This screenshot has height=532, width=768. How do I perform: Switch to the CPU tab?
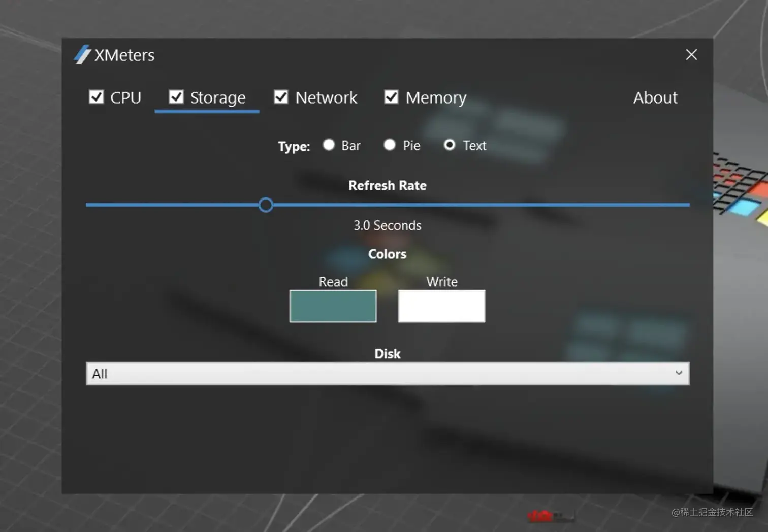(125, 97)
